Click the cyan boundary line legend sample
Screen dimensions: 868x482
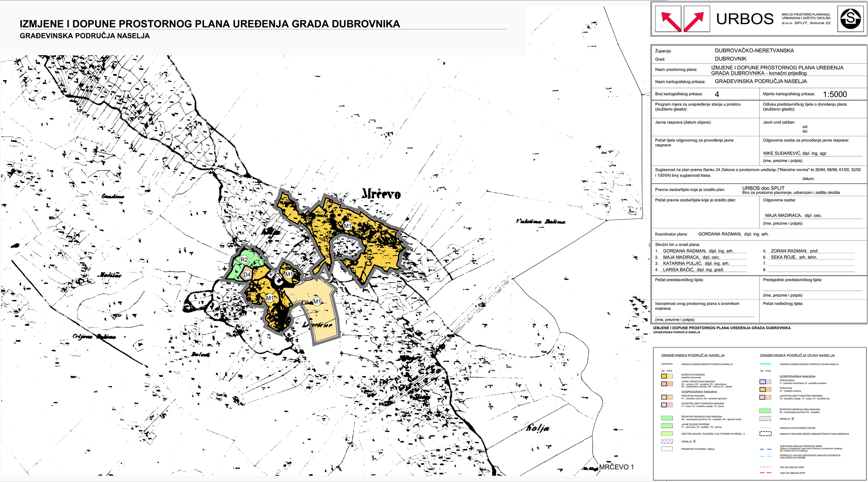[x=765, y=364]
